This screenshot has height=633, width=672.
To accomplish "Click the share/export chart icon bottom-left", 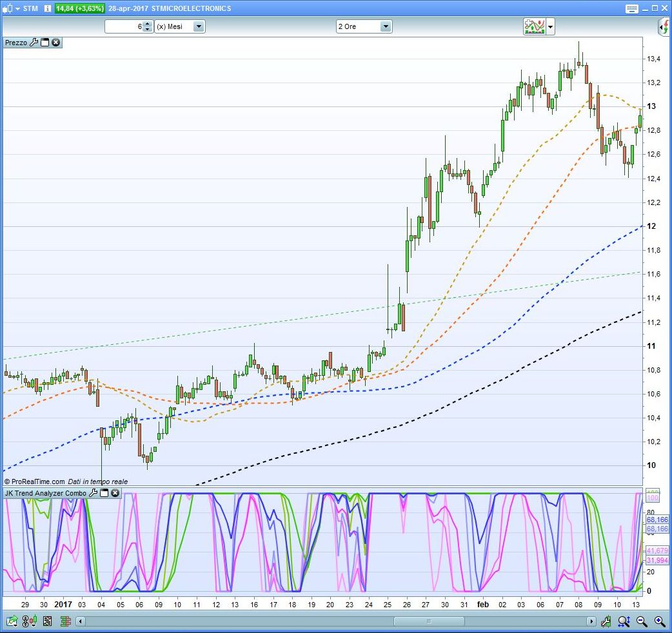I will [12, 621].
